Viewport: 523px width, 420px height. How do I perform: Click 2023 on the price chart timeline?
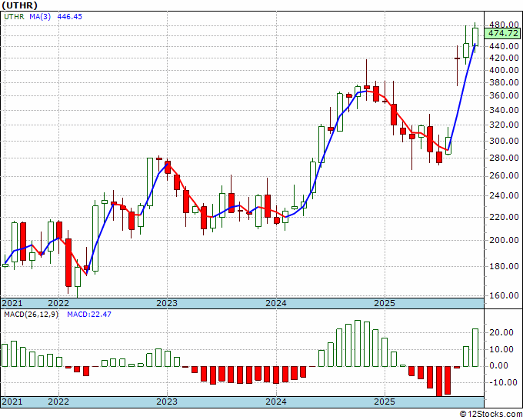tap(167, 303)
